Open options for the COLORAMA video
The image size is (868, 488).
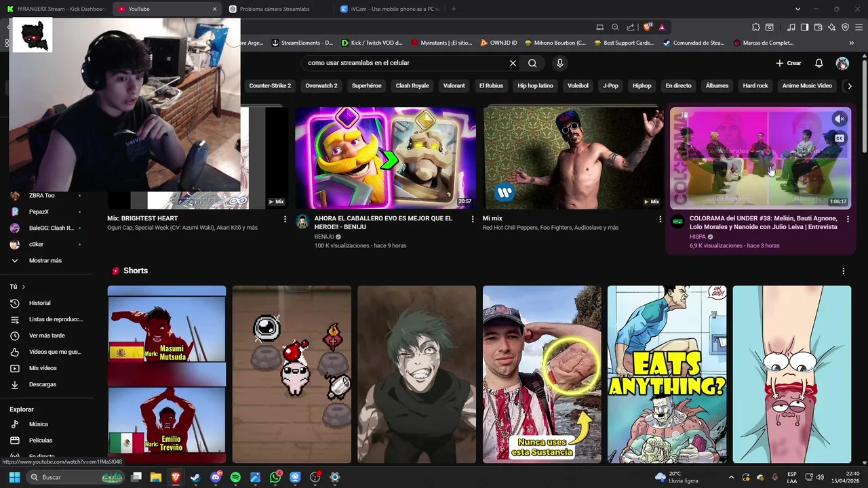tap(848, 219)
